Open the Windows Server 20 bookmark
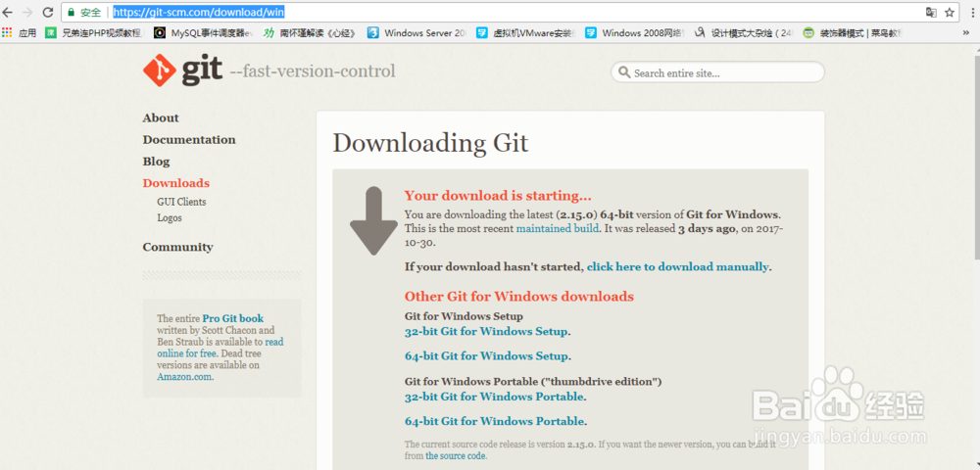 click(416, 33)
